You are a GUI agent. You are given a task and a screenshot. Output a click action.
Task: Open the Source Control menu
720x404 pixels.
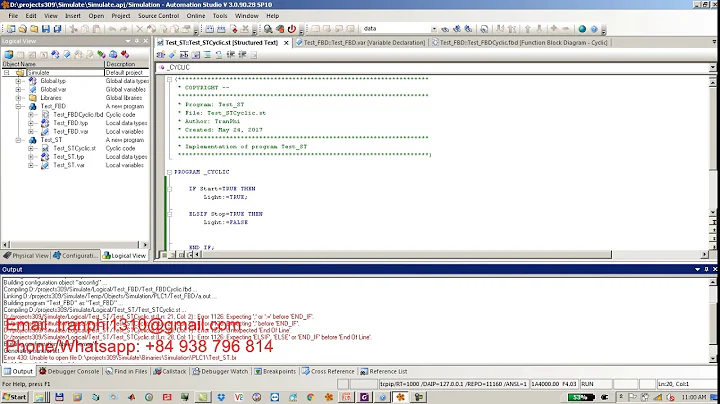pyautogui.click(x=158, y=16)
